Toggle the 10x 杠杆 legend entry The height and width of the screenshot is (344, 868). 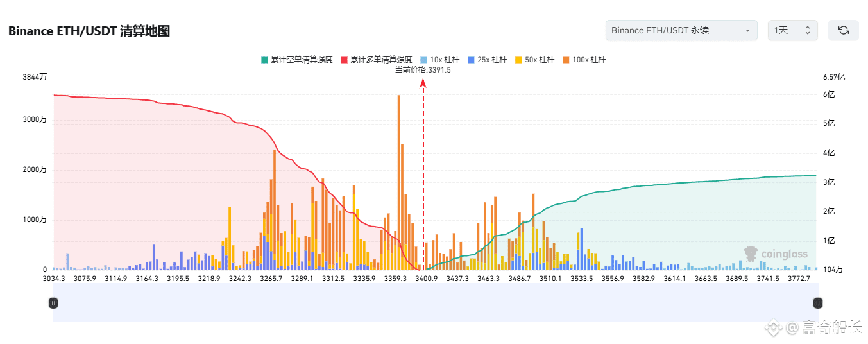(439, 60)
